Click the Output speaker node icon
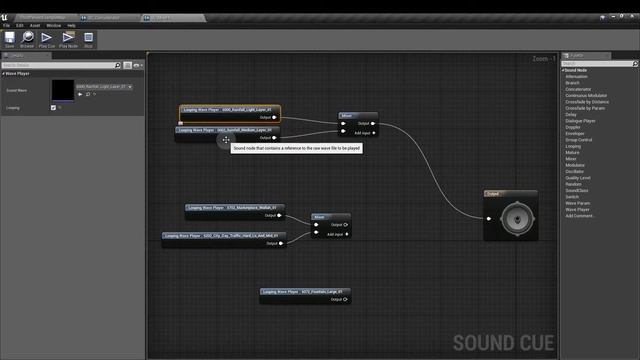The width and height of the screenshot is (640, 360). click(517, 219)
